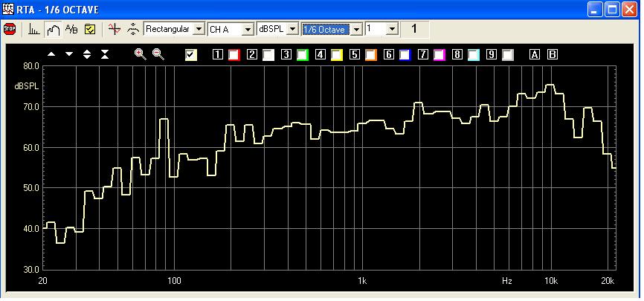Screen dimensions: 644x301
Task: Enable memory trace 1 red checkbox
Action: click(234, 54)
